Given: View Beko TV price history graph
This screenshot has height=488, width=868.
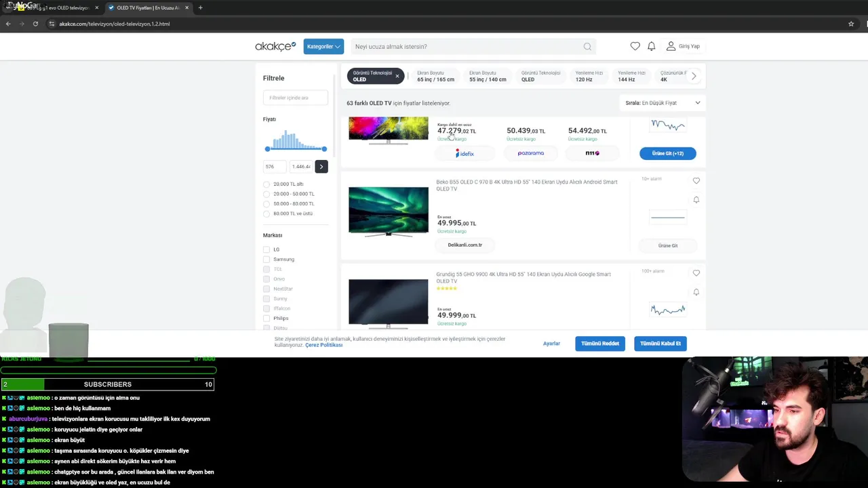Looking at the screenshot, I should [668, 218].
